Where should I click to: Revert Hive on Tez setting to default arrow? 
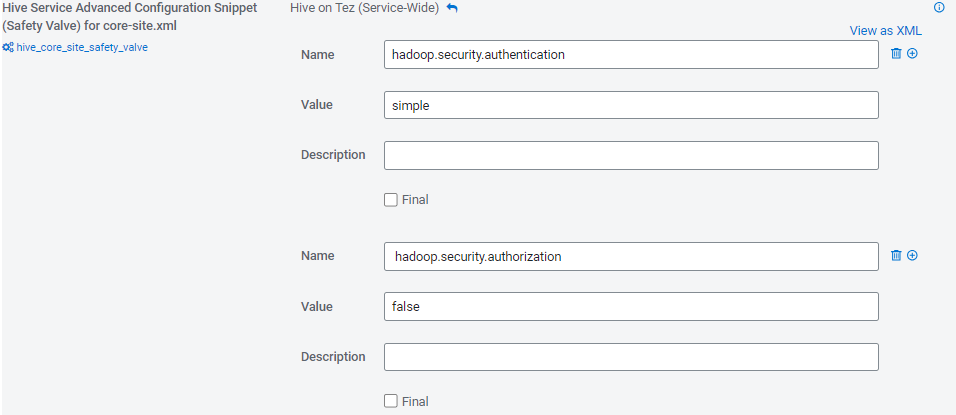pyautogui.click(x=452, y=9)
